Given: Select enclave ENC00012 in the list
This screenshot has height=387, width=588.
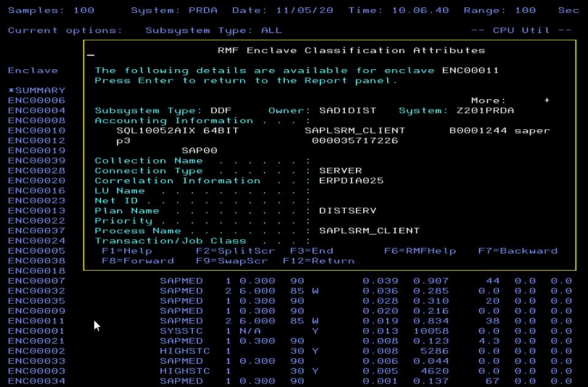Looking at the screenshot, I should point(36,141).
